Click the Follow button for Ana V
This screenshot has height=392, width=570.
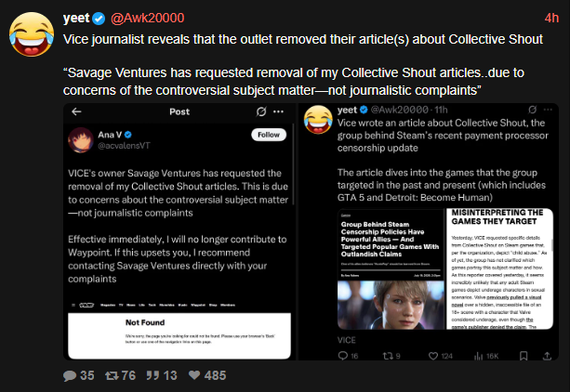(x=269, y=135)
